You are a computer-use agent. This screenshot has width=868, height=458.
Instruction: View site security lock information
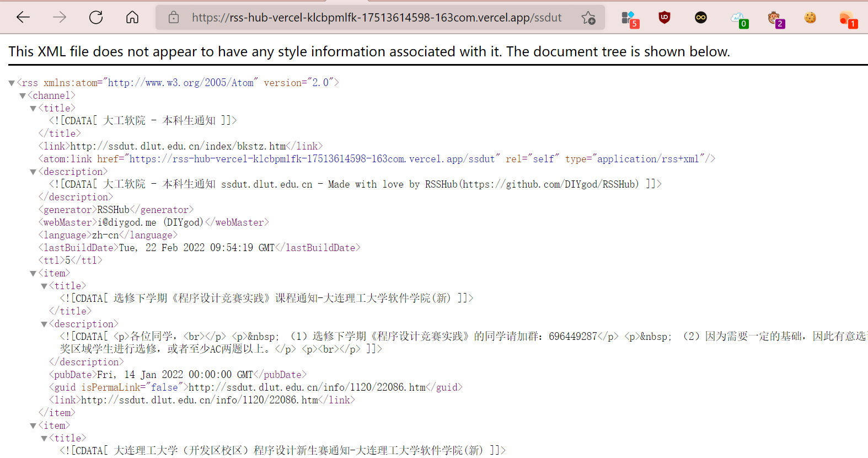coord(174,18)
